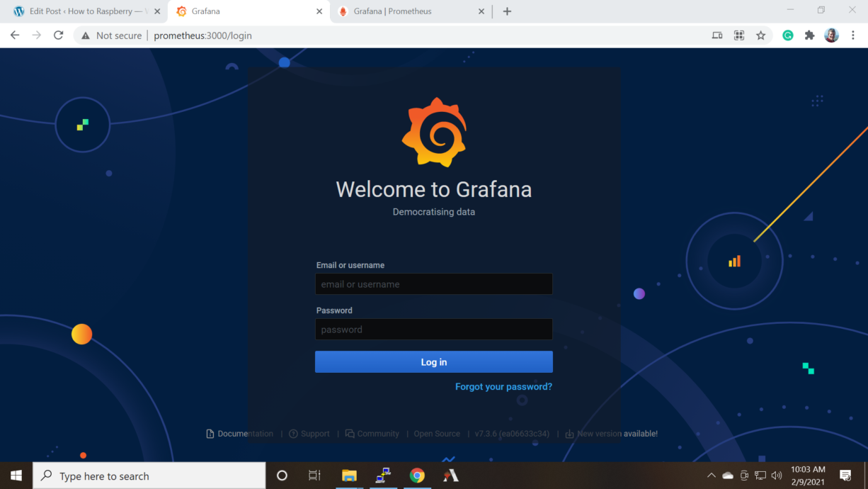Click the Documentation page icon

(x=210, y=433)
